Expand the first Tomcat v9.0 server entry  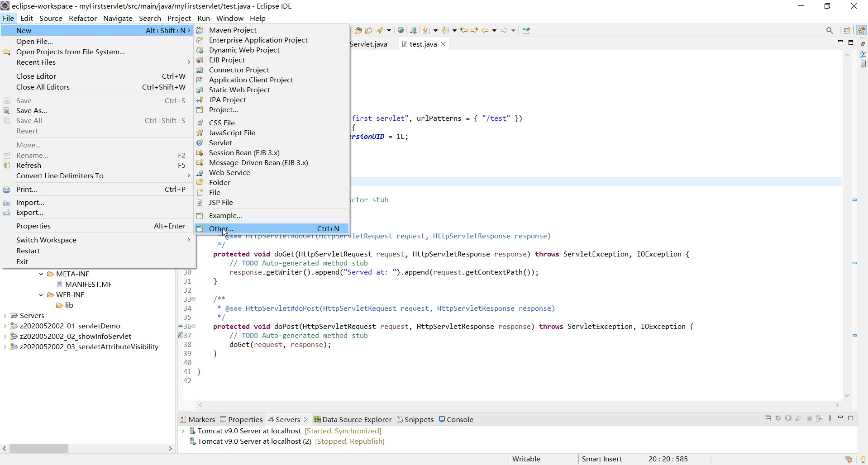click(x=183, y=431)
